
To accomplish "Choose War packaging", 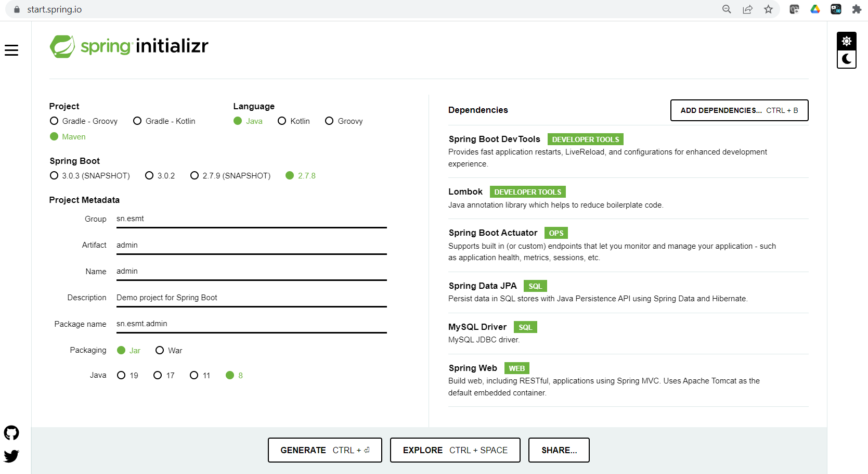I will (x=169, y=351).
